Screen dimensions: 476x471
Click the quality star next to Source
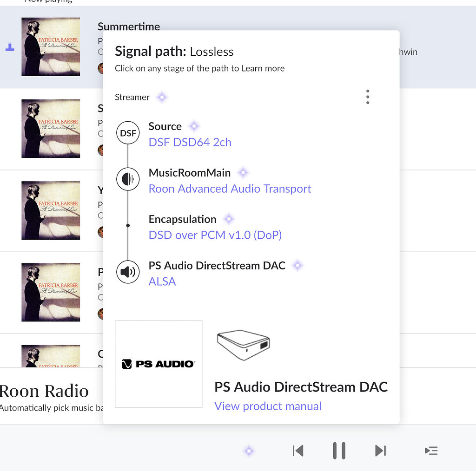(194, 126)
